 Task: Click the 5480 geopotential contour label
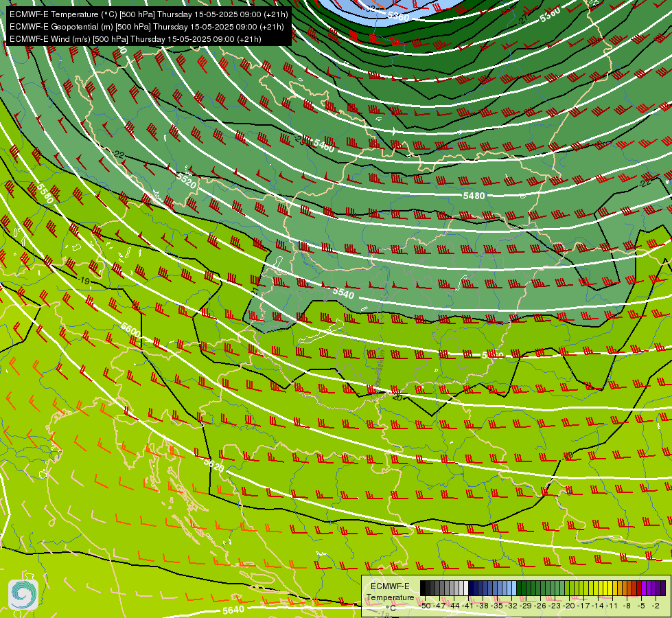[474, 196]
